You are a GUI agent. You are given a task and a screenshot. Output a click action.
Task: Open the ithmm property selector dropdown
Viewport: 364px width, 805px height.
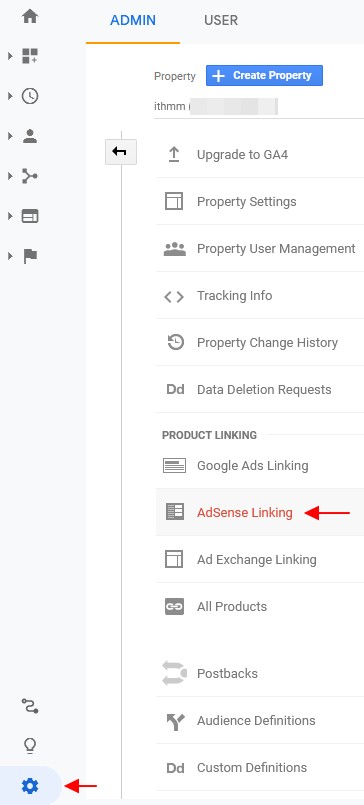pyautogui.click(x=259, y=107)
